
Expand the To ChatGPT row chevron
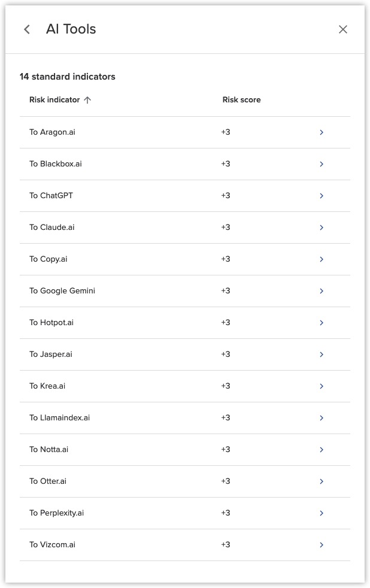[322, 196]
